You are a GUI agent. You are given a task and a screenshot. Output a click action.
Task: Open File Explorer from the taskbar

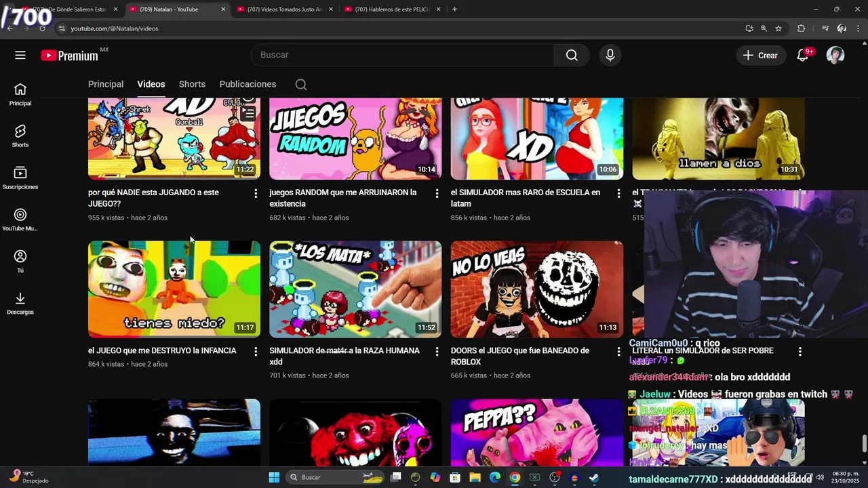pos(475,477)
